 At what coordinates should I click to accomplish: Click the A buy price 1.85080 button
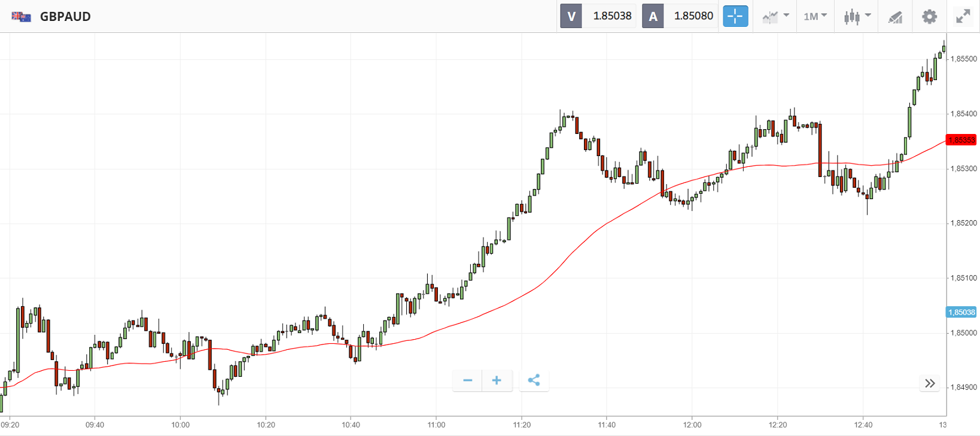[680, 16]
